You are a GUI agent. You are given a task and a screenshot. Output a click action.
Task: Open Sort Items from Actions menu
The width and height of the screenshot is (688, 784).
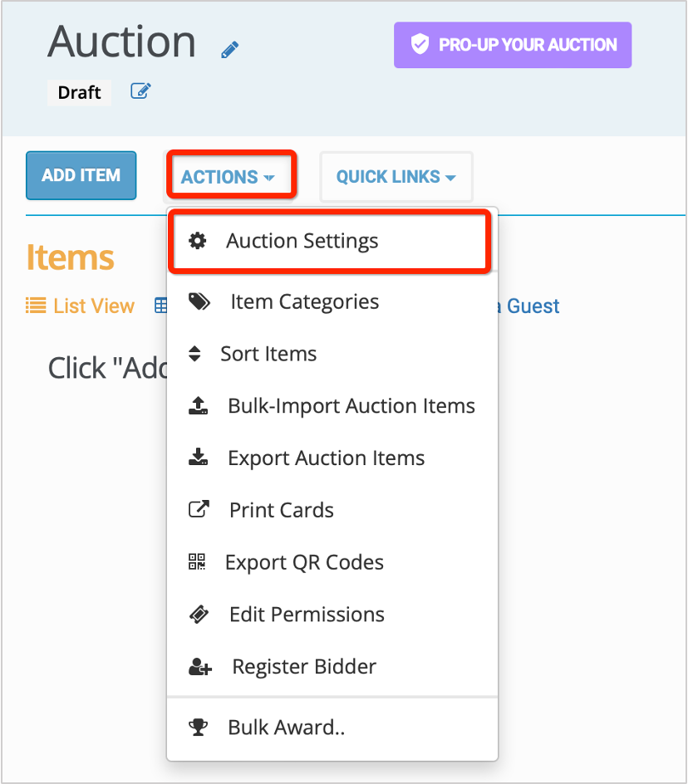click(x=268, y=354)
